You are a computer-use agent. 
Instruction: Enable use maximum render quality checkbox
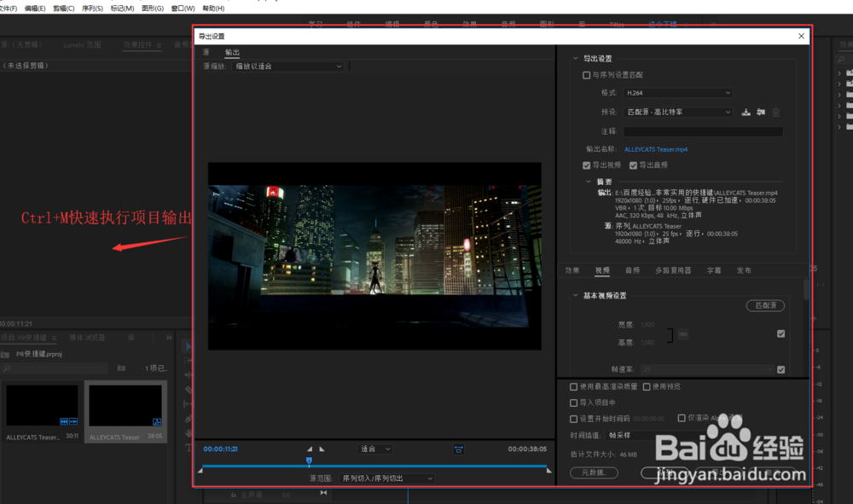tap(573, 386)
